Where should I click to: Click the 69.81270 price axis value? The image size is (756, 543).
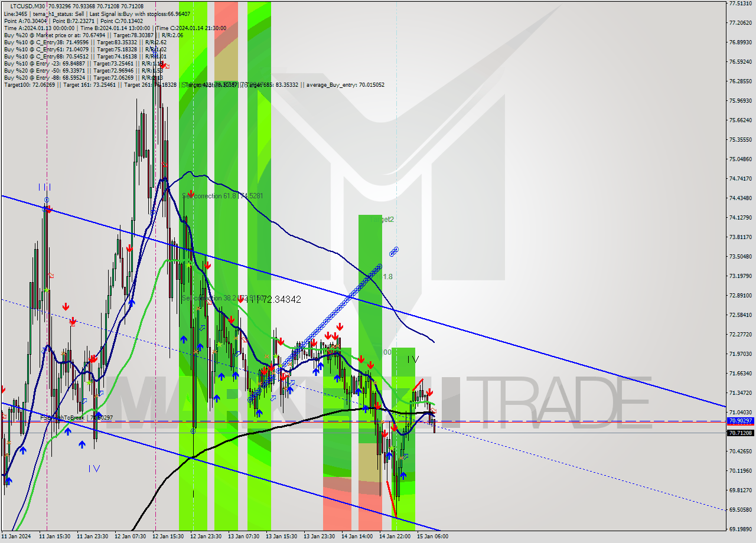point(741,490)
